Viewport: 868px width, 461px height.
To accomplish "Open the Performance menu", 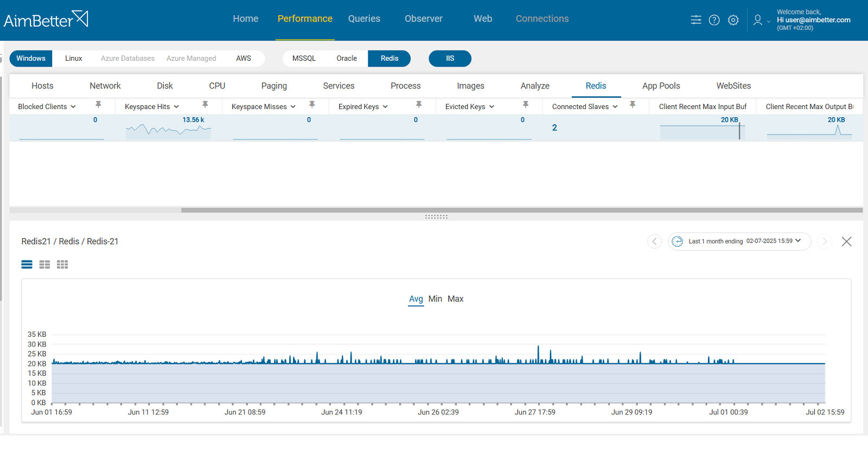I will pyautogui.click(x=305, y=18).
